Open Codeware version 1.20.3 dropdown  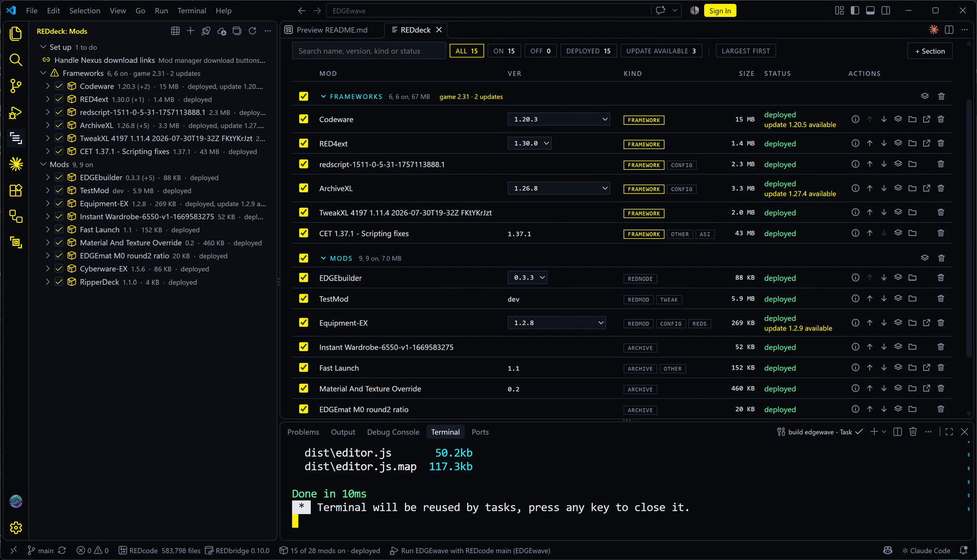pyautogui.click(x=559, y=119)
